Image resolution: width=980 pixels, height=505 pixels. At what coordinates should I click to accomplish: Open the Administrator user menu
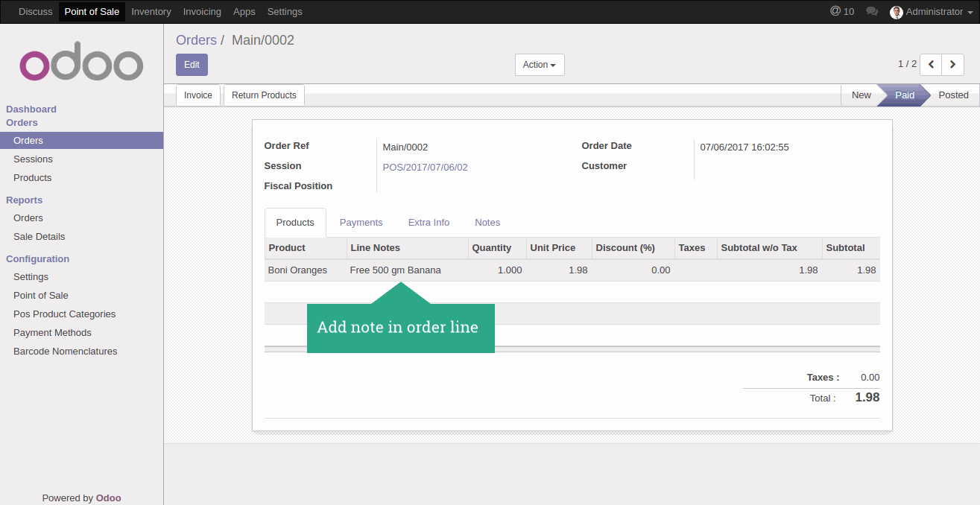point(932,12)
